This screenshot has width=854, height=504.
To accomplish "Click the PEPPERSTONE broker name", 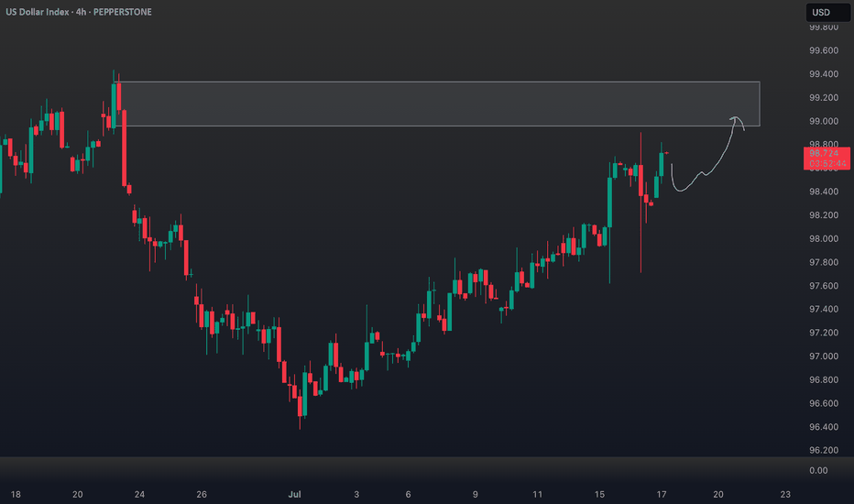I will 123,12.
